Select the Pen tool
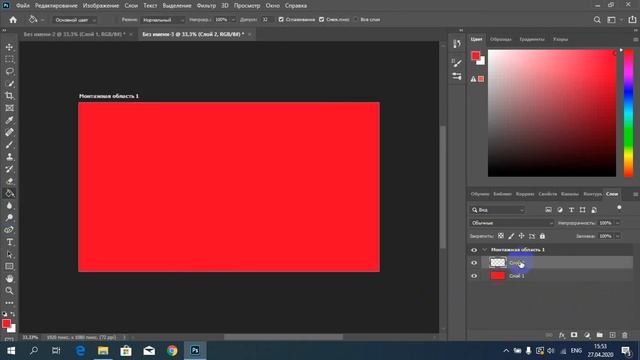 coord(9,230)
